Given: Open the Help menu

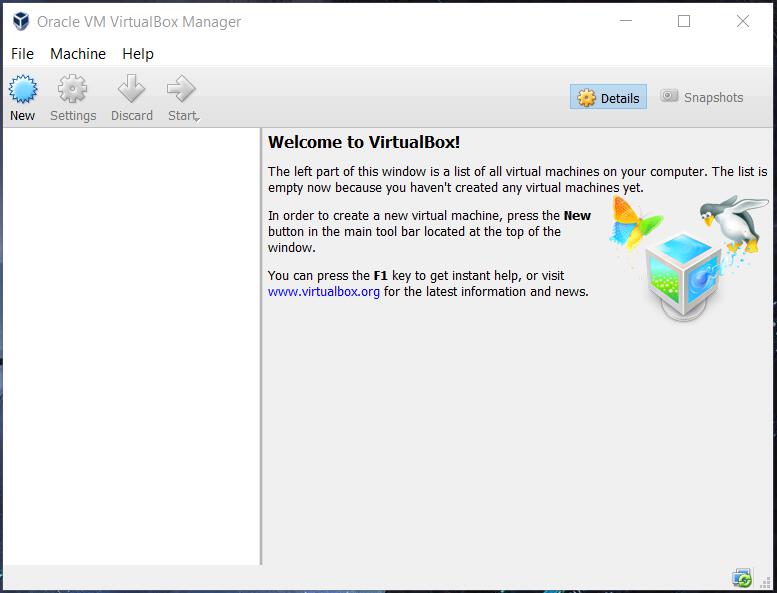Looking at the screenshot, I should [138, 54].
